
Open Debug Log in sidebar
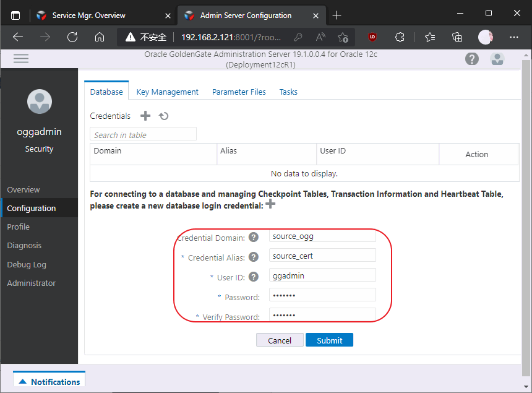pyautogui.click(x=27, y=264)
